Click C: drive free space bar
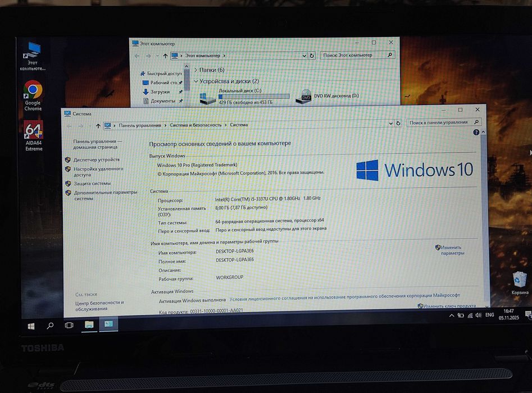 [x=254, y=97]
